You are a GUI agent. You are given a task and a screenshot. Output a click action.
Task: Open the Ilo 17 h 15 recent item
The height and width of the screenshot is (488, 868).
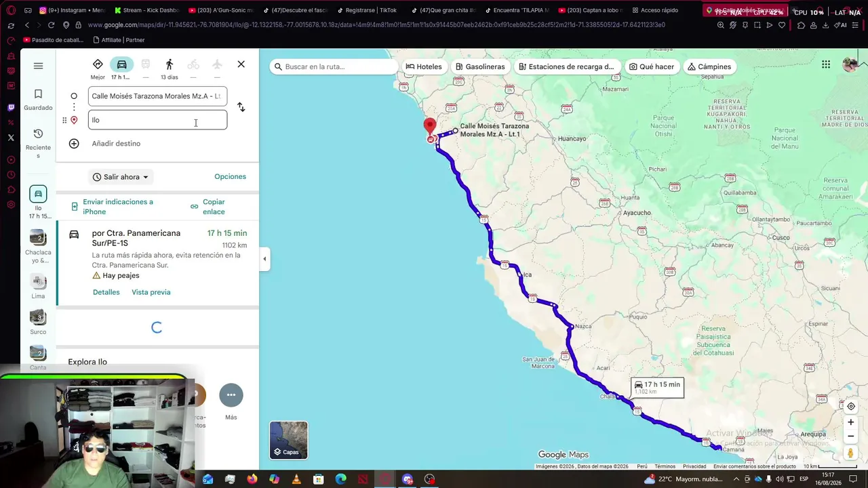coord(38,203)
